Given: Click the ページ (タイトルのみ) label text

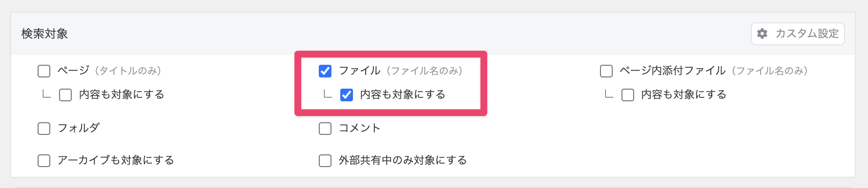Looking at the screenshot, I should 109,71.
